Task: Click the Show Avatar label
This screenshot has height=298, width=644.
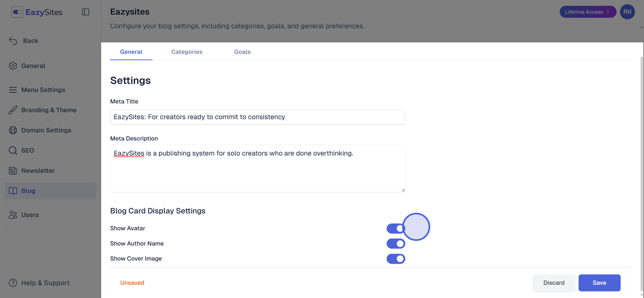Action: point(128,228)
